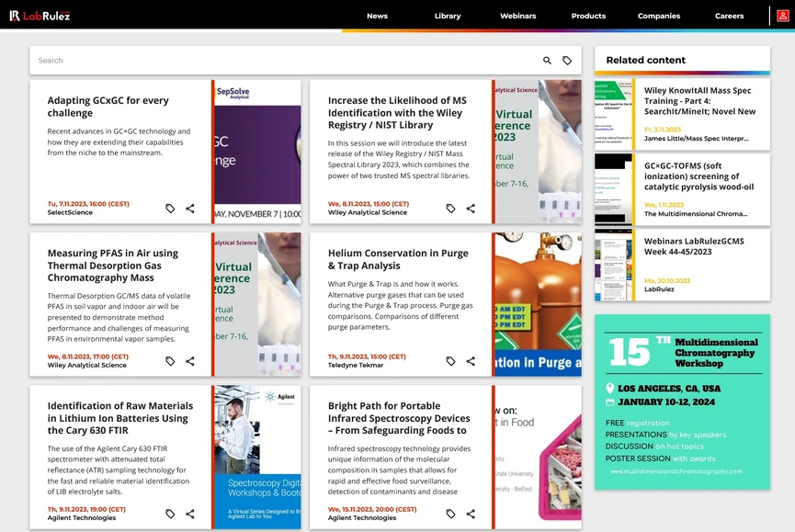795x532 pixels.
Task: Click 'Teledyne Tekmar' organizer text
Action: tap(356, 365)
